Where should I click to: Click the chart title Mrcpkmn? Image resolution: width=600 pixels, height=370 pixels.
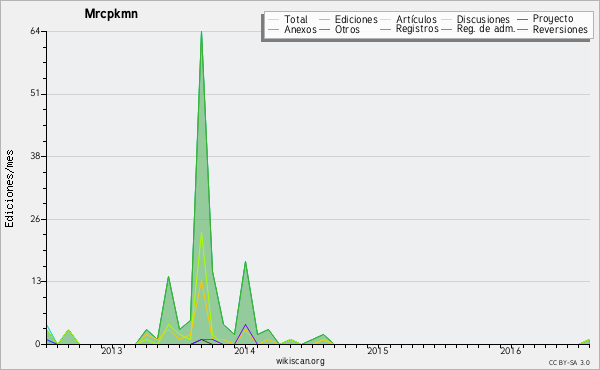tap(111, 14)
